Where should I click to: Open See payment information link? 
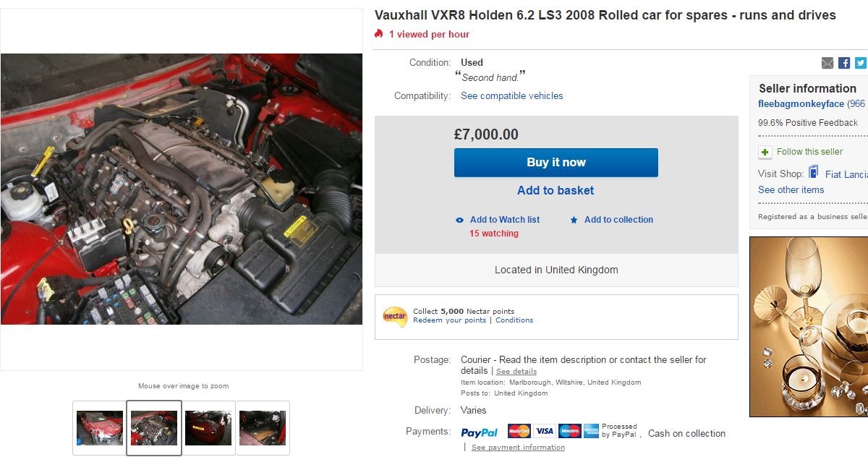pos(518,448)
